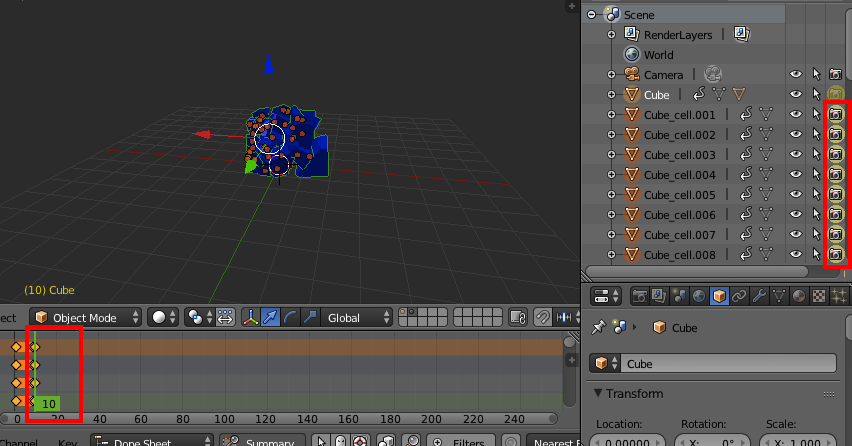Click the blue Z axis manipulator arrow

tap(268, 64)
